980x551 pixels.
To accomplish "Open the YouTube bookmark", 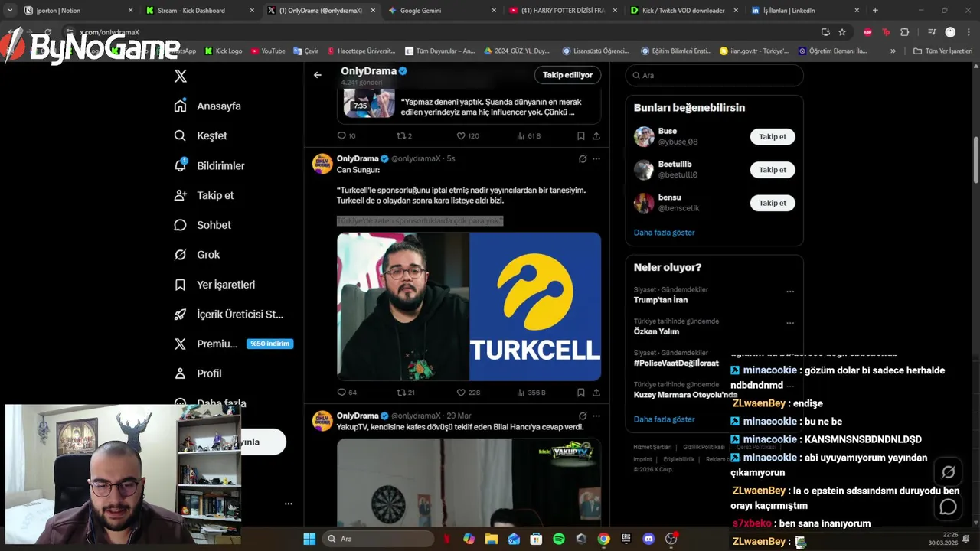I will 268,51.
